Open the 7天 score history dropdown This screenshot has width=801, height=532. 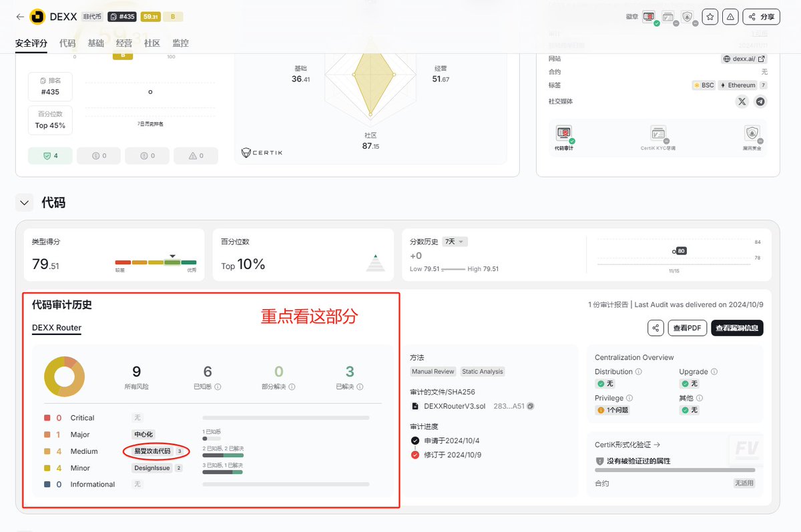click(x=455, y=242)
